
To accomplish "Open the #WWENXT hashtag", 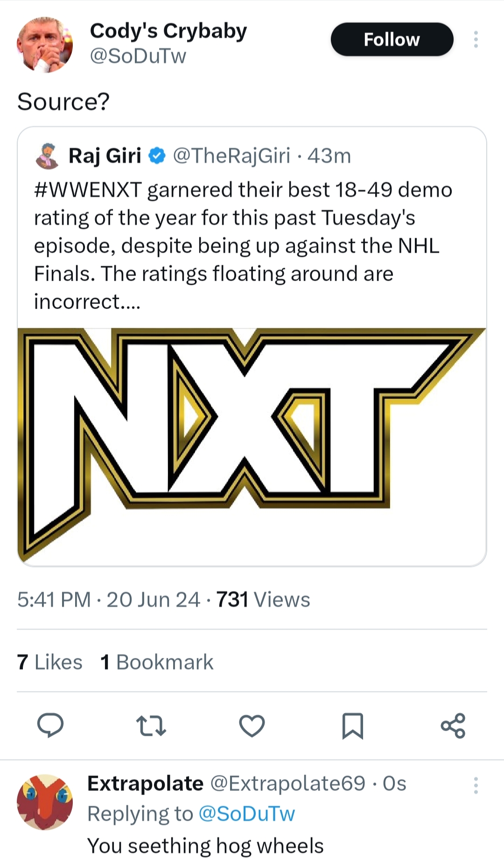I will [88, 190].
